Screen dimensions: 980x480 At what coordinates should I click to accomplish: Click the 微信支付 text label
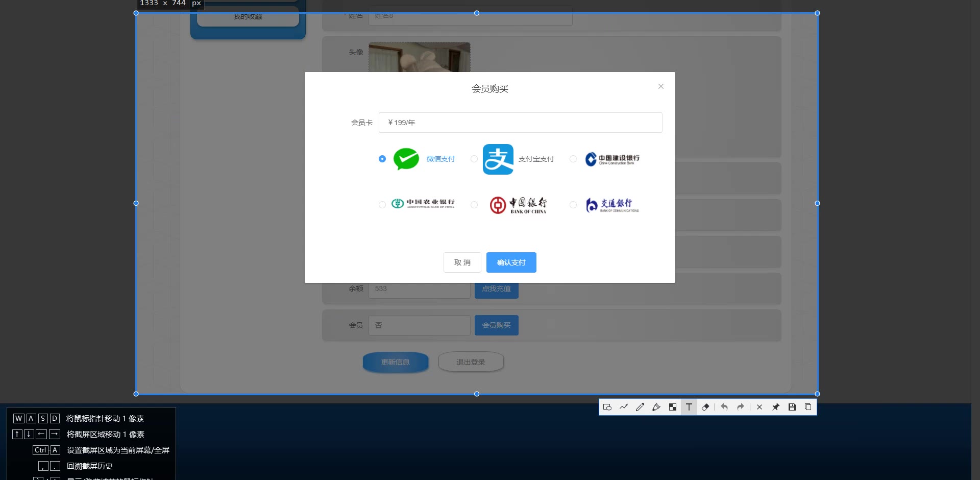[441, 159]
